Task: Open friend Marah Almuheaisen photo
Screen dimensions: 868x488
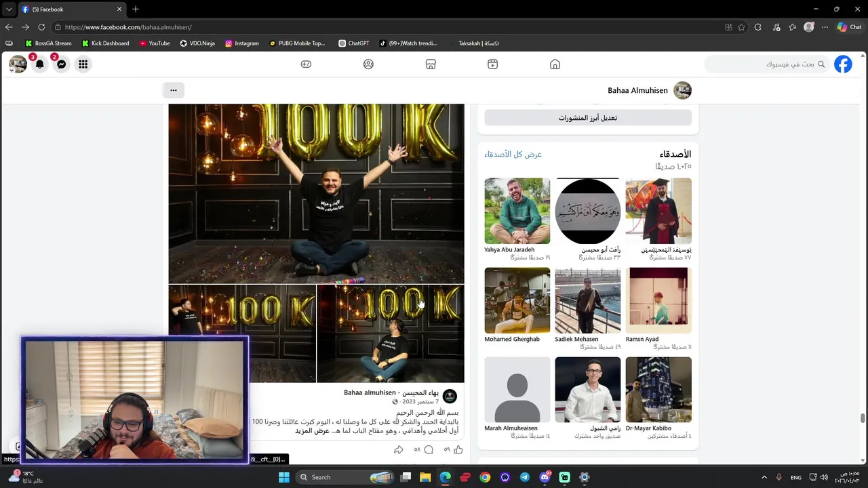Action: click(x=517, y=390)
